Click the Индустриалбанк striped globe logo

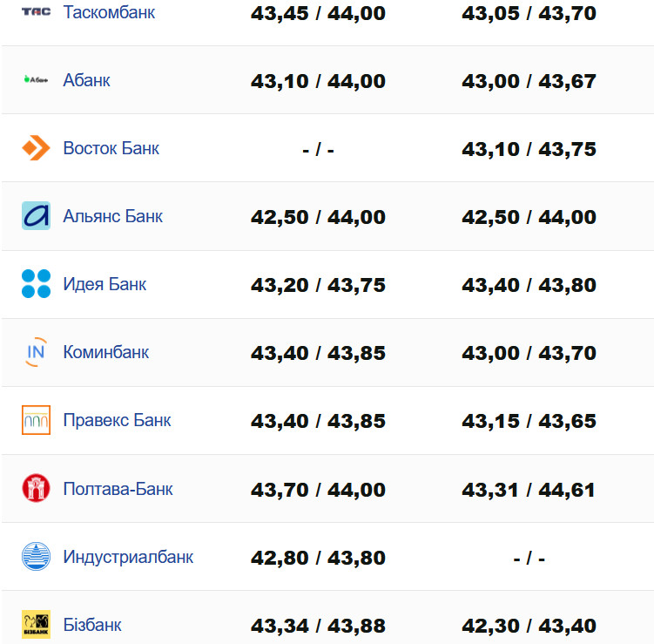point(36,556)
